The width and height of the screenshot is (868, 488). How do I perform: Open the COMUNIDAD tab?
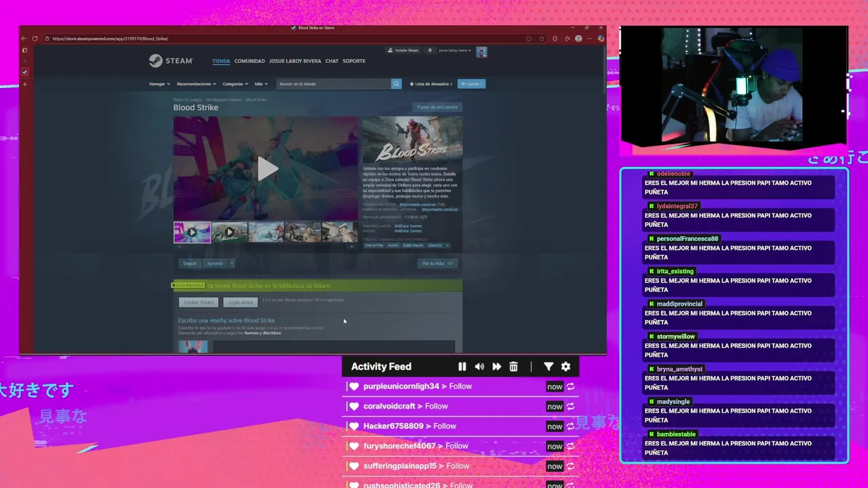(x=250, y=61)
